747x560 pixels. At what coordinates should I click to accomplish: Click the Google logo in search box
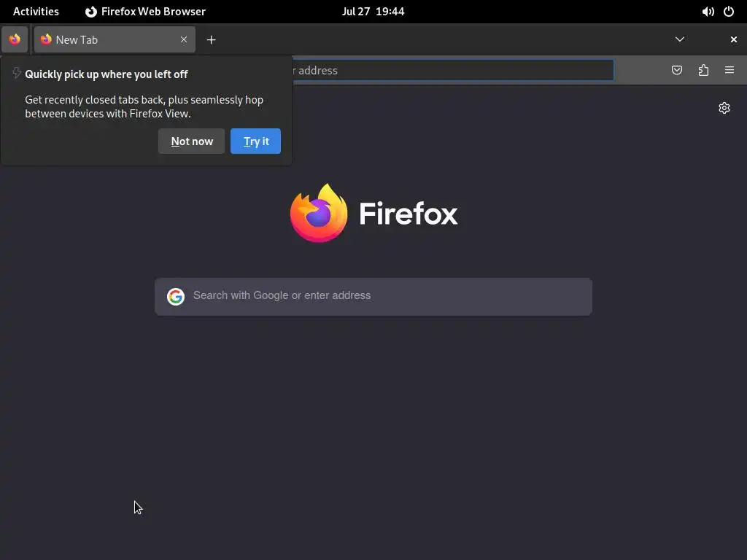[176, 296]
